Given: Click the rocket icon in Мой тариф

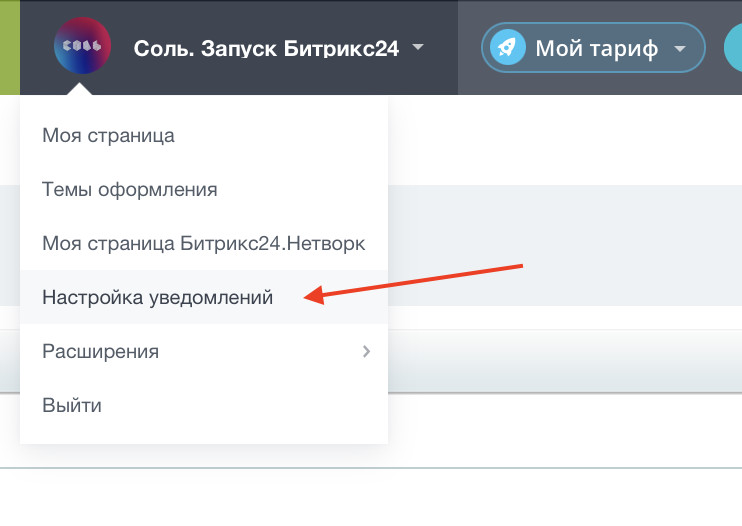Looking at the screenshot, I should point(507,47).
